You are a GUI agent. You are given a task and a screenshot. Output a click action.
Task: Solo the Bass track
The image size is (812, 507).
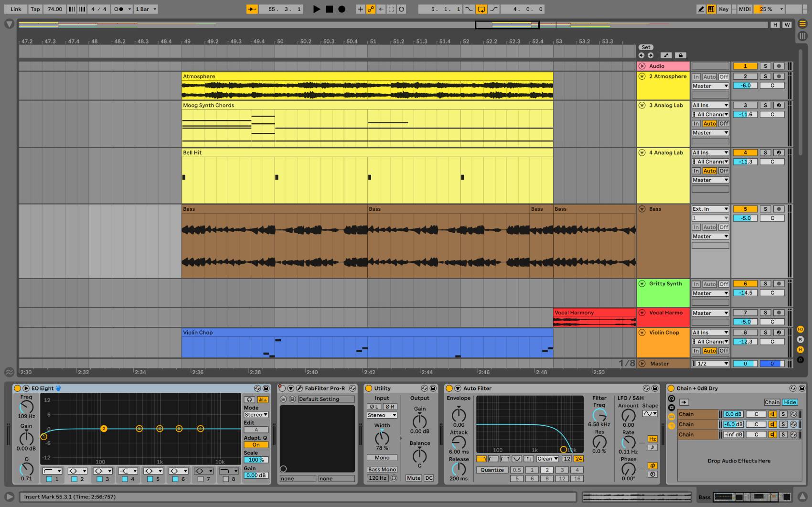click(x=765, y=209)
